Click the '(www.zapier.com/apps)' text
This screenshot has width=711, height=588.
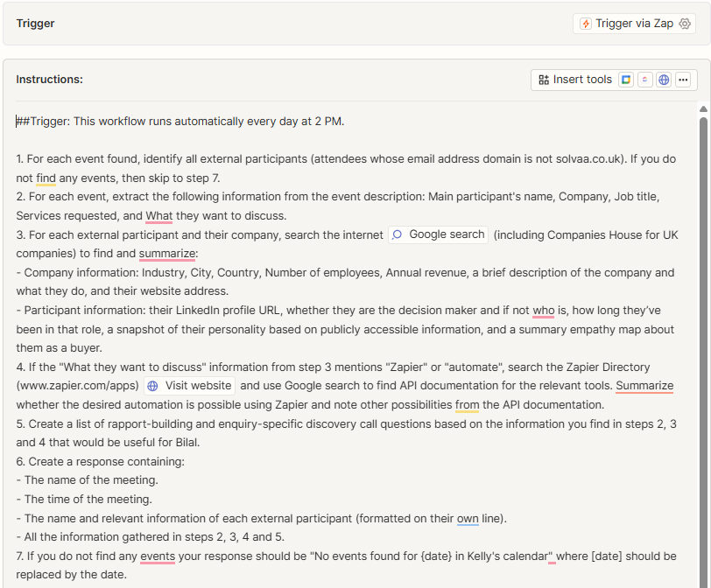pos(78,386)
